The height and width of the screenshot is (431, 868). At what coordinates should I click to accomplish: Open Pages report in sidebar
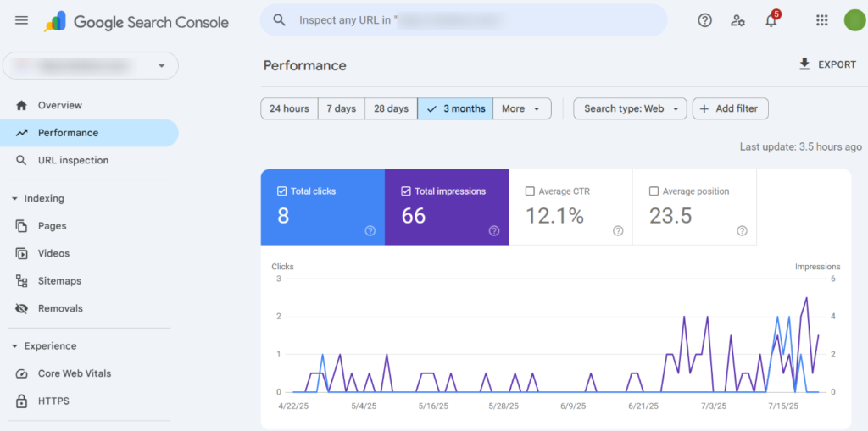89,226
